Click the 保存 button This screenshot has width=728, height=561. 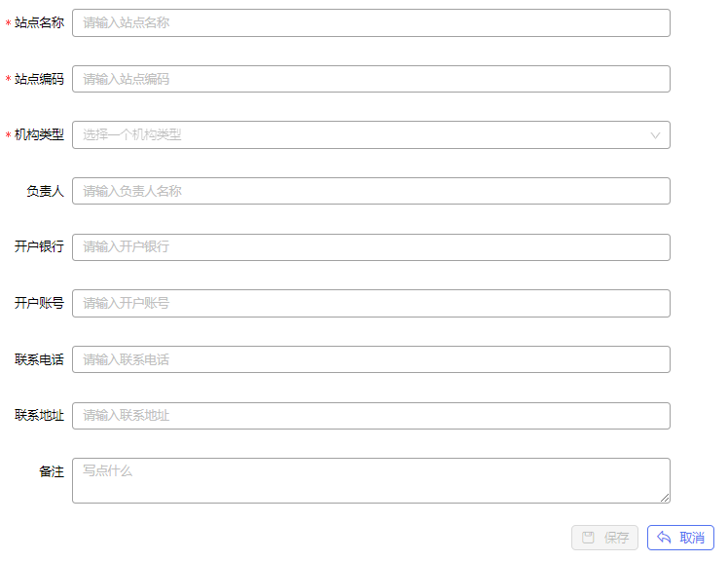coord(604,538)
